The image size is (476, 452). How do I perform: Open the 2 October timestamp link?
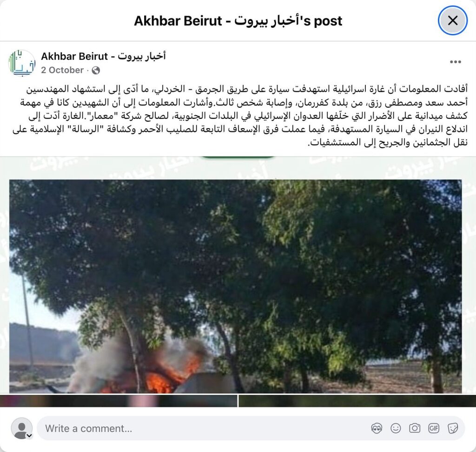point(62,70)
